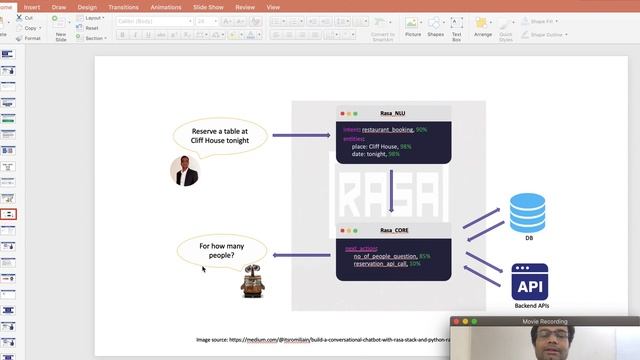Toggle Strikethrough formatting
The width and height of the screenshot is (640, 360).
click(161, 35)
